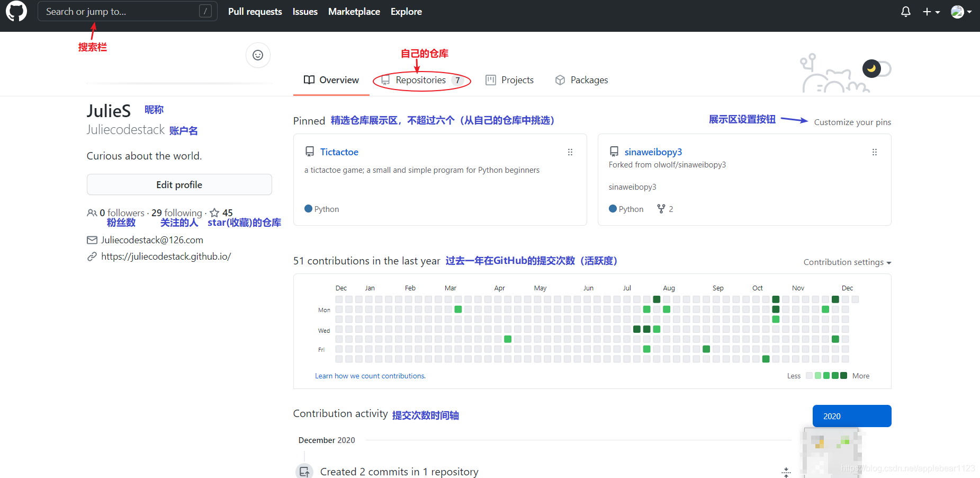
Task: Click the Packages cube icon
Action: pos(560,80)
